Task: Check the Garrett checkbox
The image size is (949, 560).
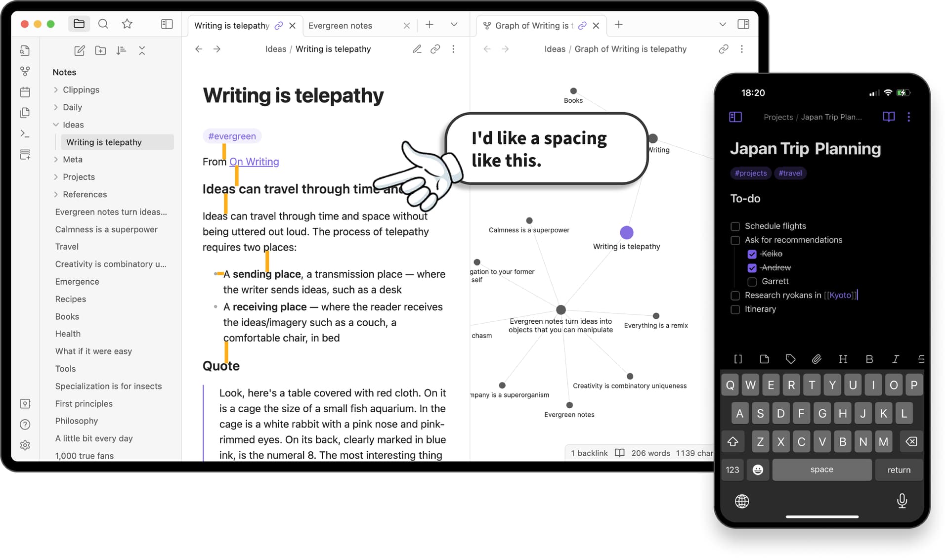Action: (752, 282)
